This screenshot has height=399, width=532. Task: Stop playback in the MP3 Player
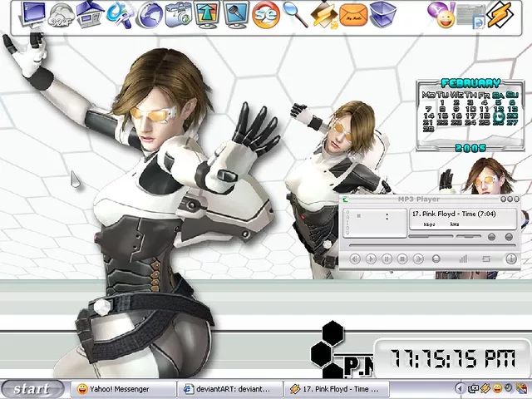pos(402,259)
